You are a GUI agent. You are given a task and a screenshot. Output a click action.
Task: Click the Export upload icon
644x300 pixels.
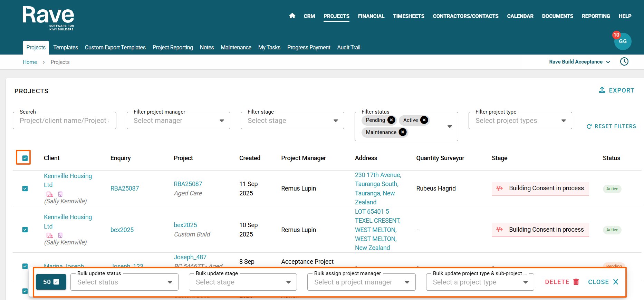(x=602, y=90)
